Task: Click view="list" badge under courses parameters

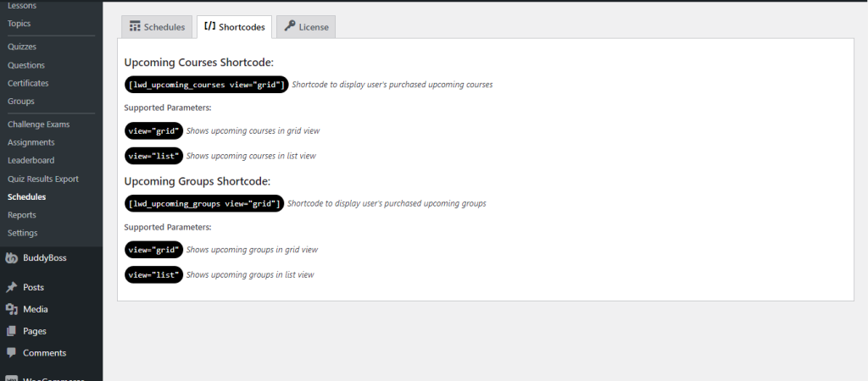Action: coord(153,156)
